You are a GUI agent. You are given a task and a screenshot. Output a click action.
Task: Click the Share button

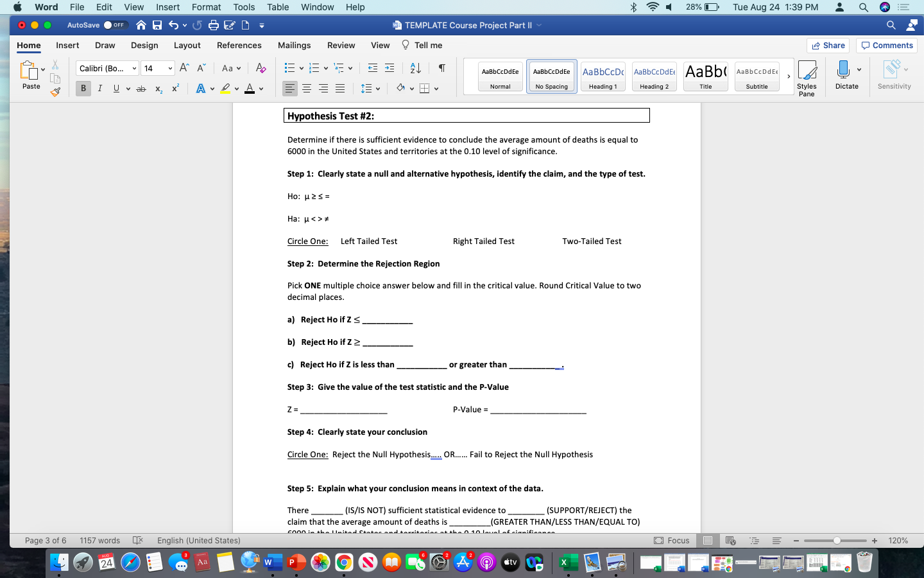coord(828,45)
